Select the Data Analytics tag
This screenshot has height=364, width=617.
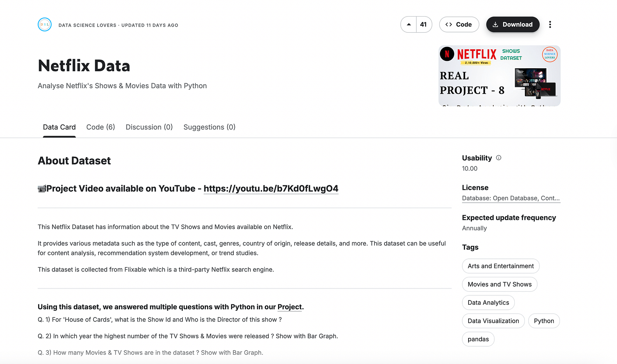tap(488, 303)
